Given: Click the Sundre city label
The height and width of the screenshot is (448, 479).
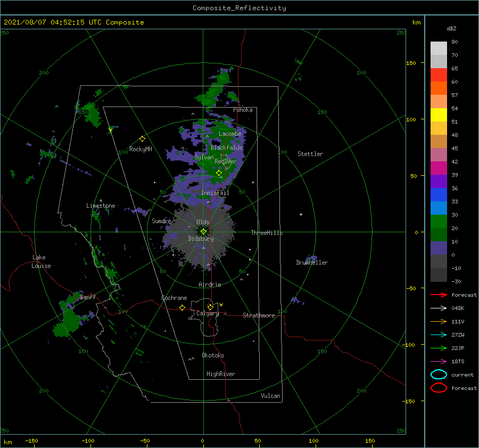Looking at the screenshot, I should [x=161, y=221].
